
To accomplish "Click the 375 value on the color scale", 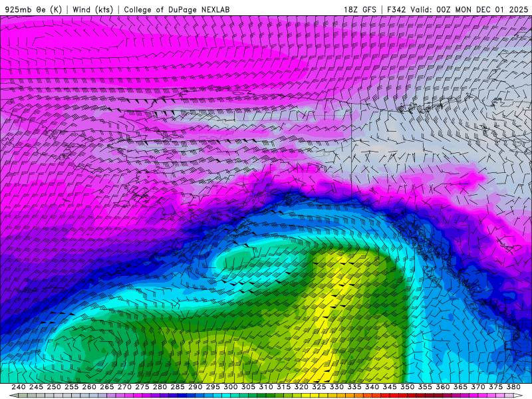I will (x=495, y=387).
